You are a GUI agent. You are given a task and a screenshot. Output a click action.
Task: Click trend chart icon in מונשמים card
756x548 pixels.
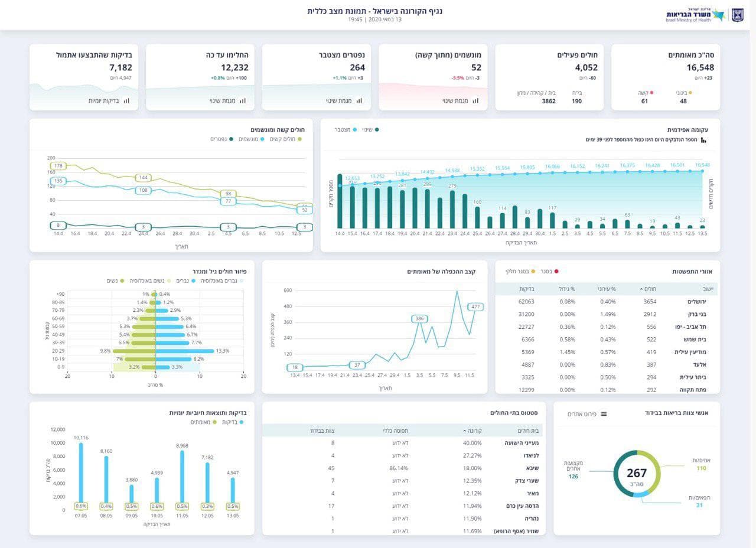tap(475, 101)
